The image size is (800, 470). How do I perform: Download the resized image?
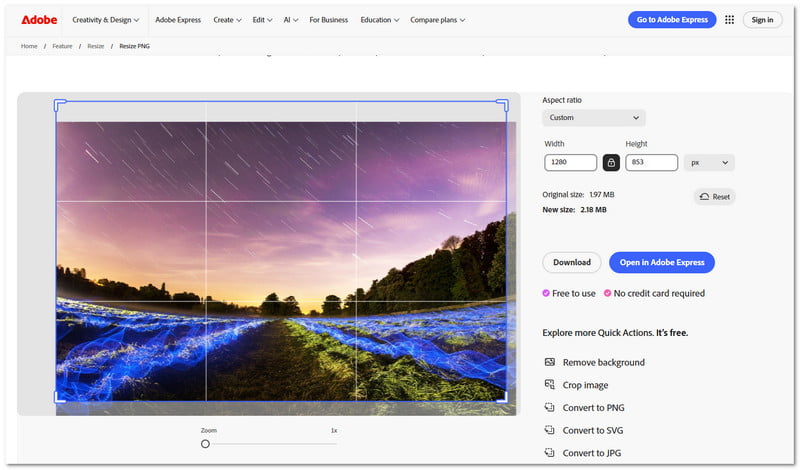coord(571,262)
